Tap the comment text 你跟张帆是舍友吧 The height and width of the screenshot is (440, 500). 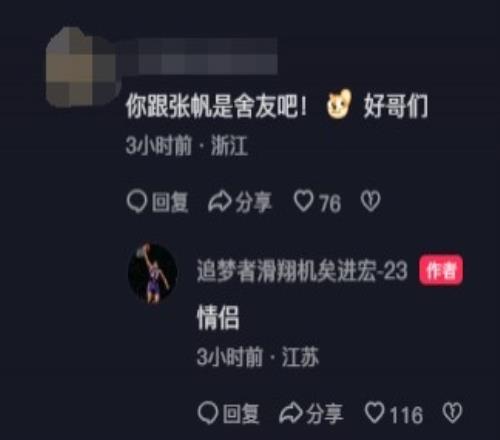[211, 106]
